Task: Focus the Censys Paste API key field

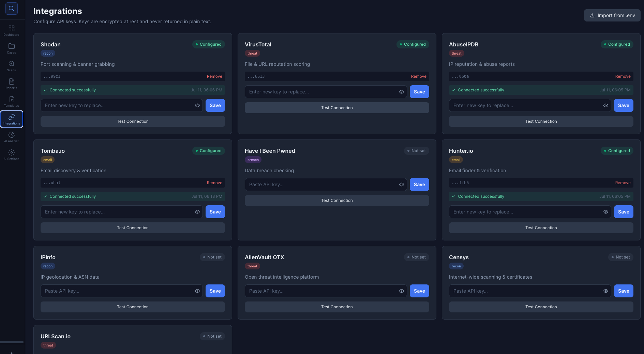Action: click(530, 291)
